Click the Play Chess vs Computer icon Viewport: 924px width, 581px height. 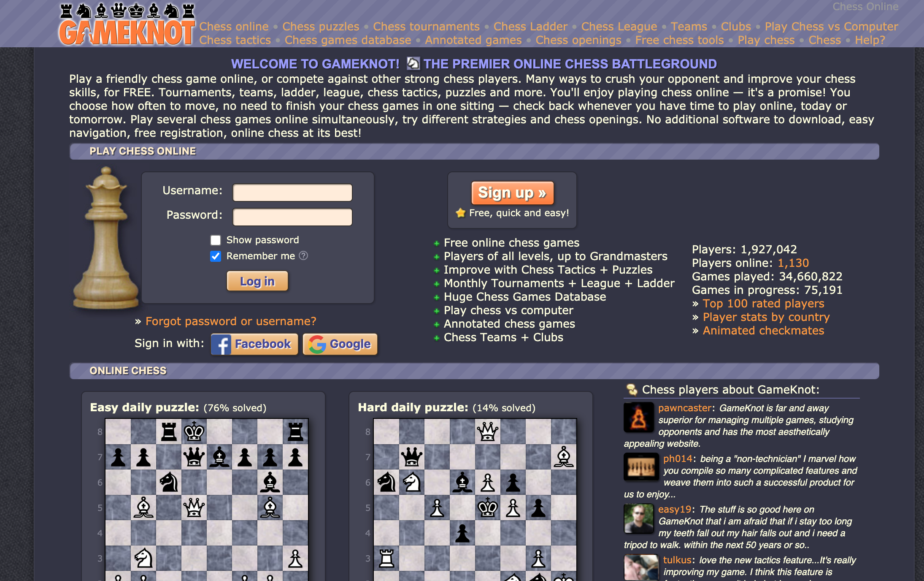point(832,27)
